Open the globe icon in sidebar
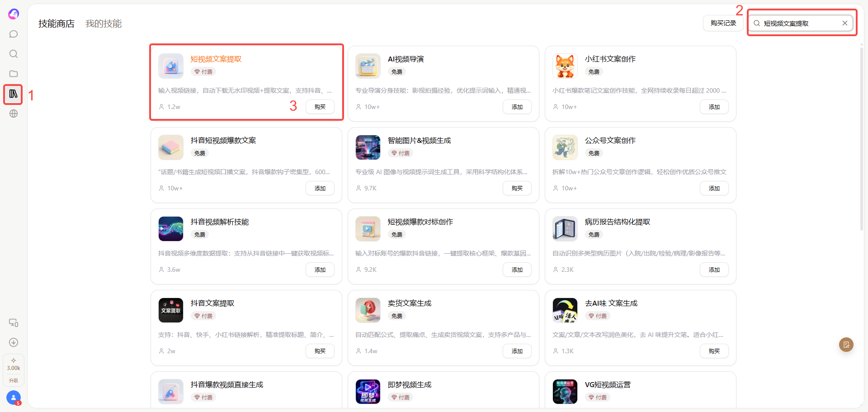The width and height of the screenshot is (868, 412). [x=14, y=114]
